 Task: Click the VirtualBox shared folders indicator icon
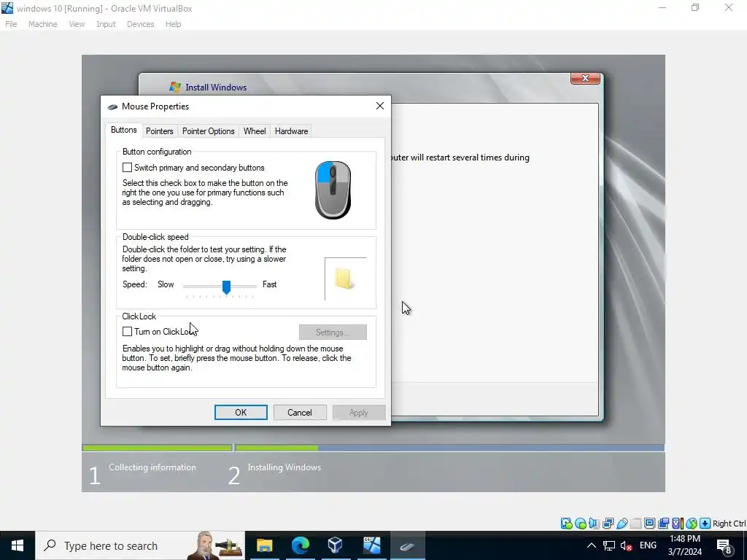(x=635, y=524)
